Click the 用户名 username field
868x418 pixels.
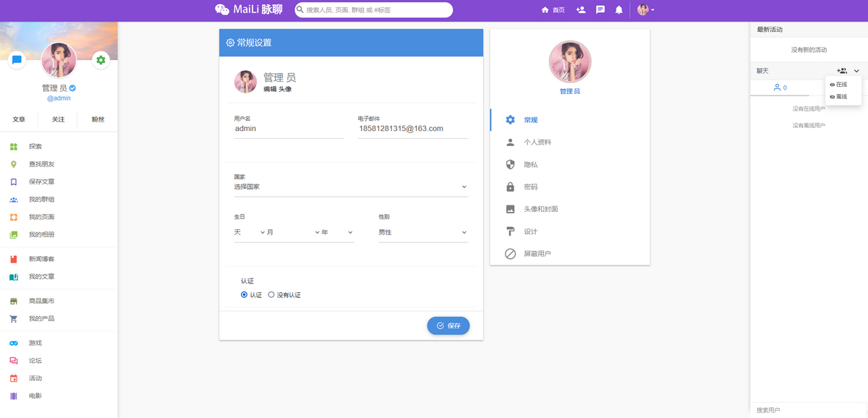click(289, 129)
